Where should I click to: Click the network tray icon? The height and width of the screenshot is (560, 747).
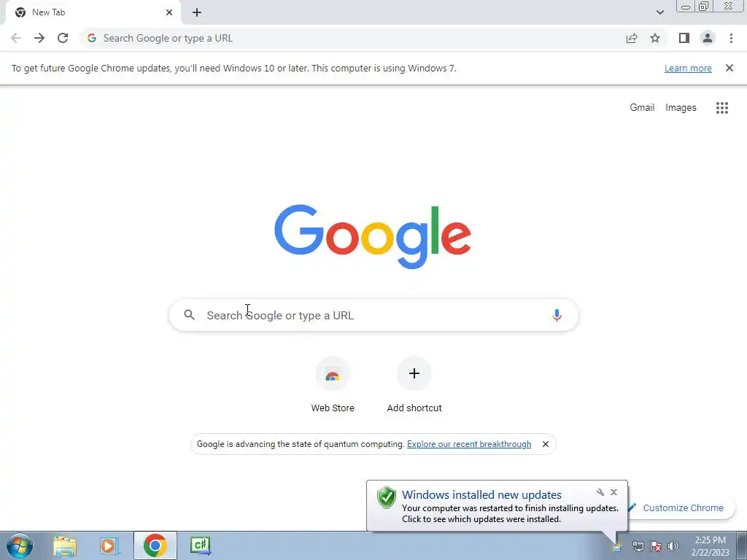[638, 547]
